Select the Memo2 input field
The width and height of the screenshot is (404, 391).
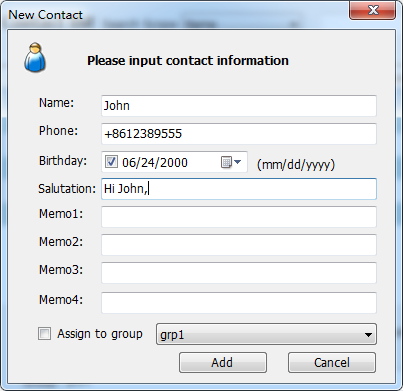tap(239, 245)
